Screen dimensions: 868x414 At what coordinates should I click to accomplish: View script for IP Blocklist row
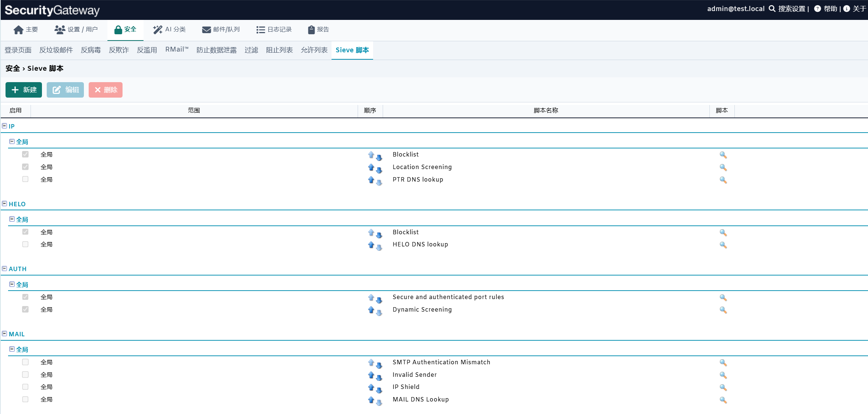(x=723, y=155)
